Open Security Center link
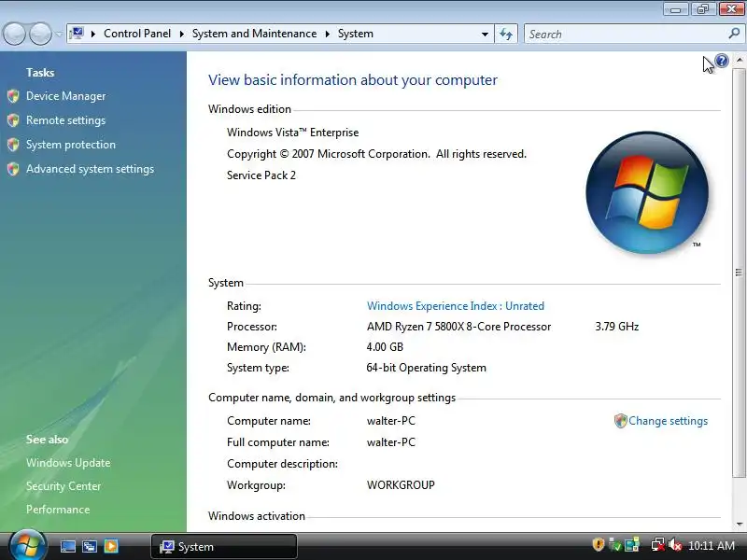 coord(63,486)
